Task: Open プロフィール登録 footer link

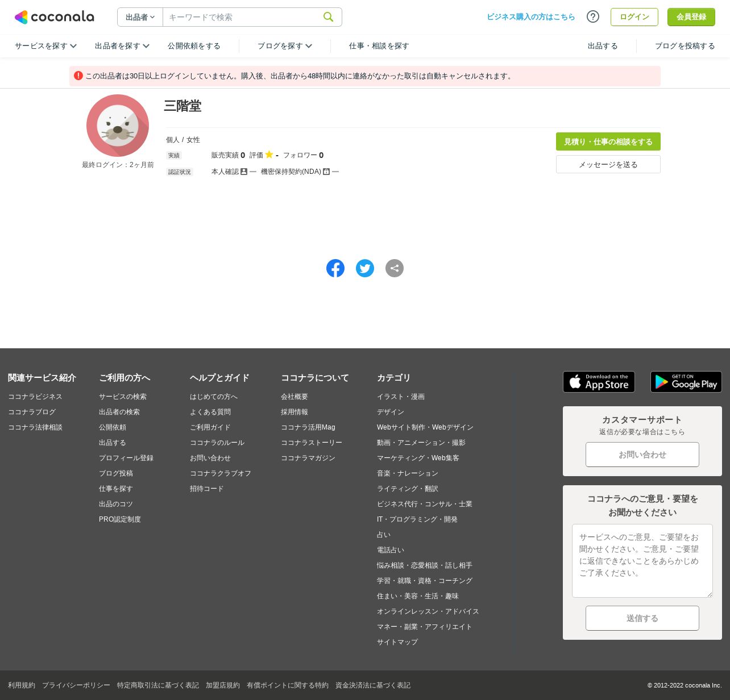Action: 126,458
